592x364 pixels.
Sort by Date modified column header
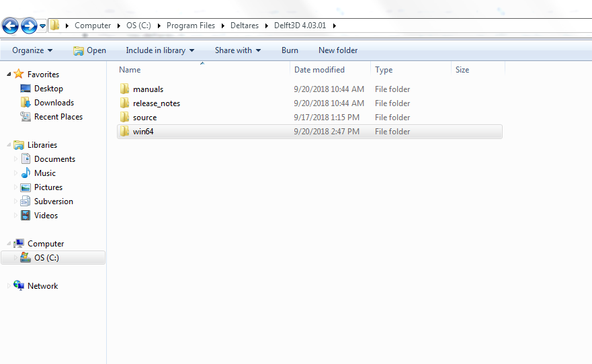point(319,70)
